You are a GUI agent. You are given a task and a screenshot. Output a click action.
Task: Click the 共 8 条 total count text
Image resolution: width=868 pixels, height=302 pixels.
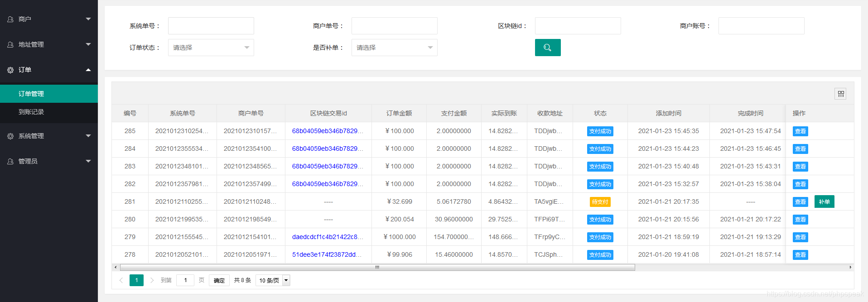pos(242,280)
